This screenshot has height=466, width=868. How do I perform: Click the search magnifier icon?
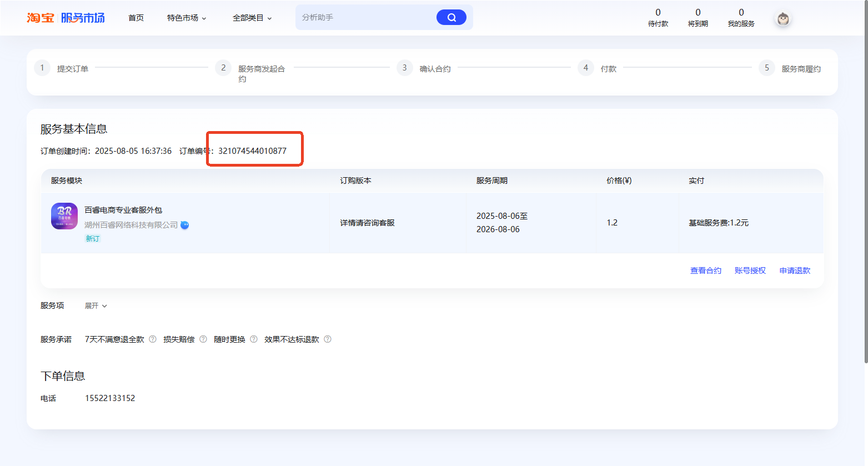pos(451,17)
